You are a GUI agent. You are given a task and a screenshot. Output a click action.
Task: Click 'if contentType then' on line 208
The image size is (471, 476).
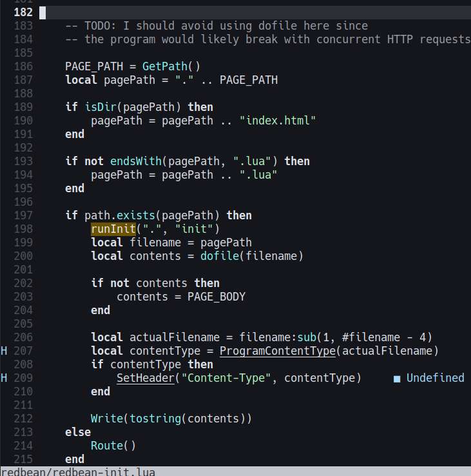(152, 364)
